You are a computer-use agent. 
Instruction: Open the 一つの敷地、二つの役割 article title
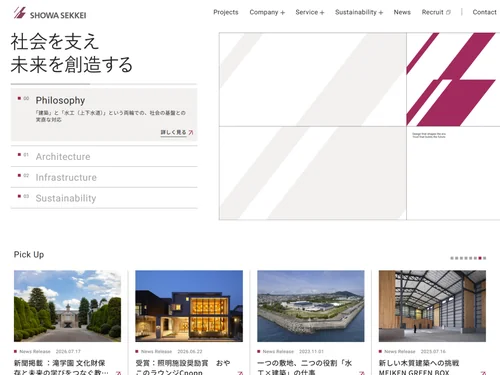pos(305,367)
